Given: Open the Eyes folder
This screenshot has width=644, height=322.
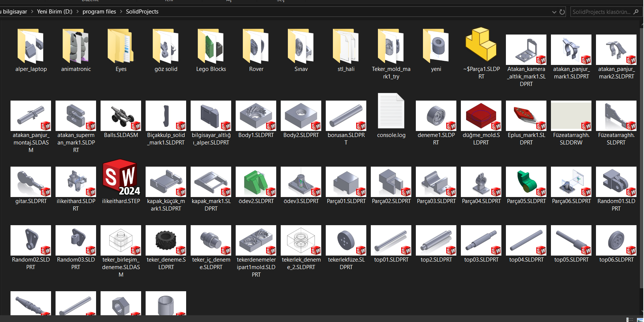Looking at the screenshot, I should pos(121,50).
